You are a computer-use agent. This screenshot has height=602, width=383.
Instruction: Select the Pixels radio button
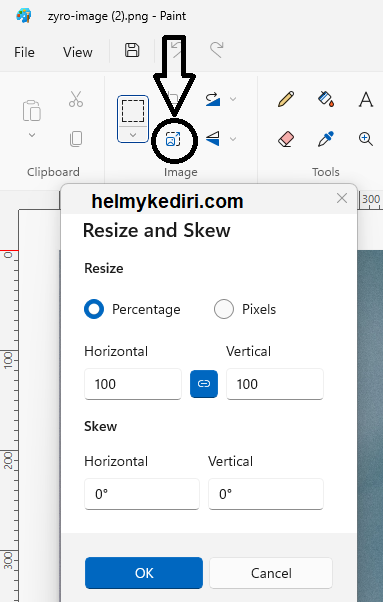coord(224,309)
